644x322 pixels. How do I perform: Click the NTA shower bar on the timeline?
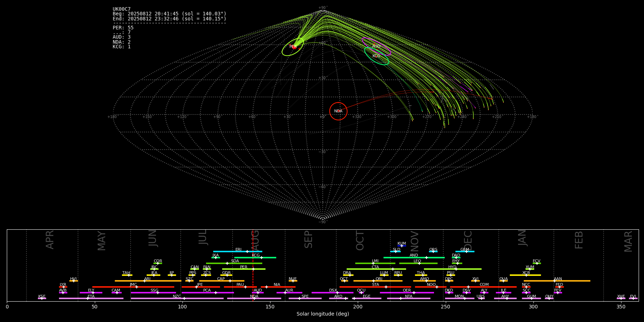409,298
